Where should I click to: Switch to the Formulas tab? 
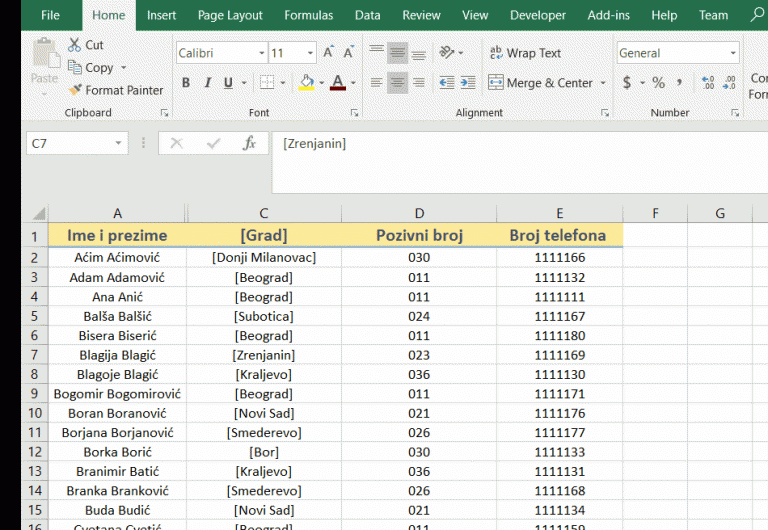(x=309, y=15)
